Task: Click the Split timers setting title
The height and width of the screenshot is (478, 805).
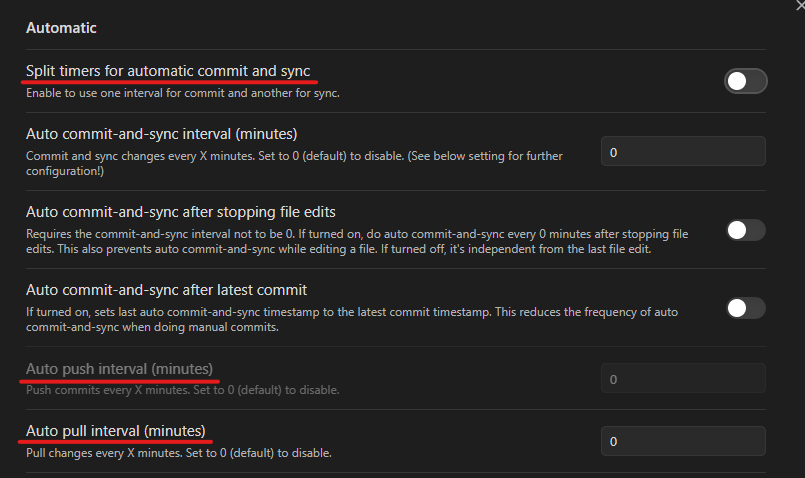Action: (168, 71)
